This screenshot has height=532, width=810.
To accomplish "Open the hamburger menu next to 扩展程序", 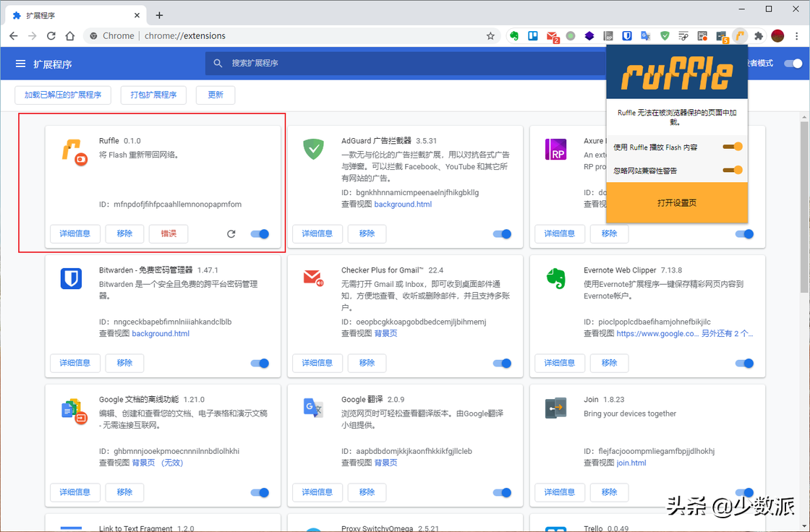I will tap(20, 63).
